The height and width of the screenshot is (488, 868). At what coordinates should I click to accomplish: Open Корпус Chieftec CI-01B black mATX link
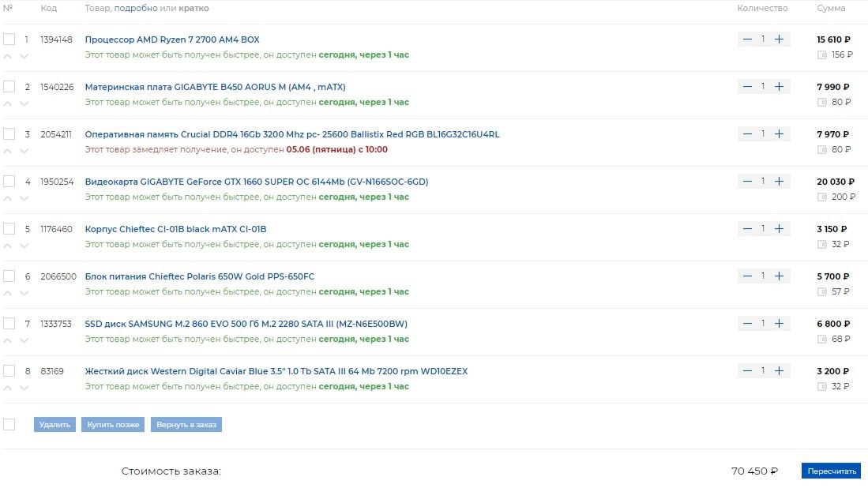175,229
